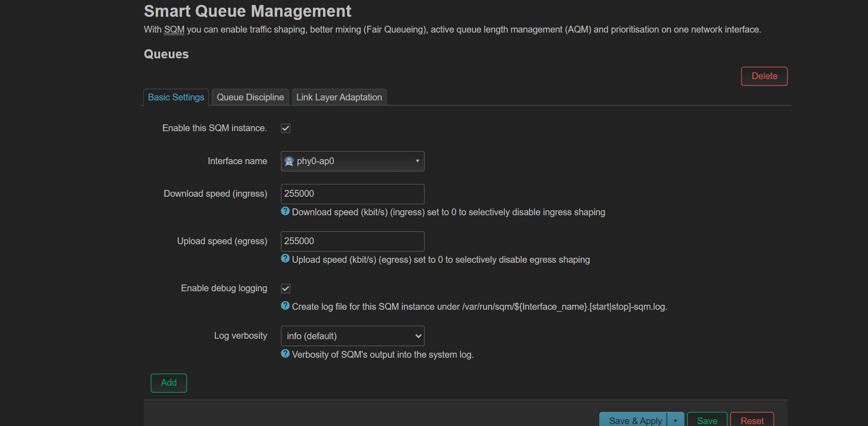Click the help icon beside Download speed hint
The width and height of the screenshot is (868, 426).
[x=285, y=211]
